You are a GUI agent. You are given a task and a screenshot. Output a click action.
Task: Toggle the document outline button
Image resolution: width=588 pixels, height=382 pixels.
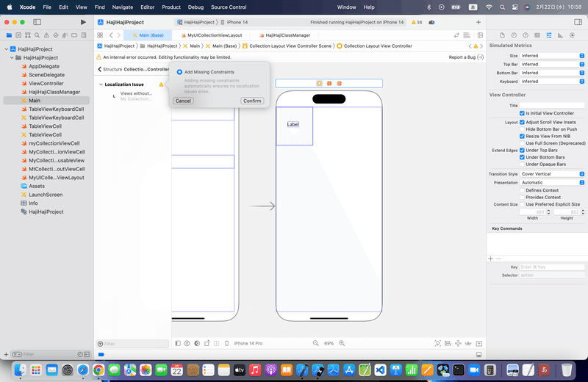point(178,343)
